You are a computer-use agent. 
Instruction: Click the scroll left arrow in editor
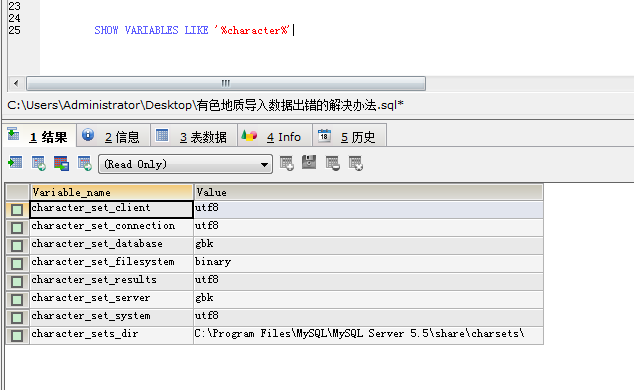(x=16, y=84)
